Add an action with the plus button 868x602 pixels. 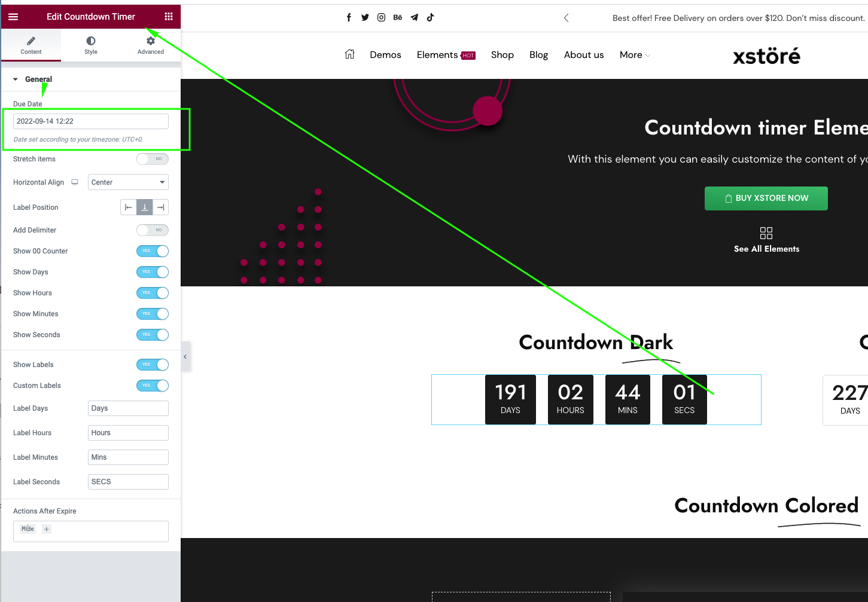tap(47, 529)
